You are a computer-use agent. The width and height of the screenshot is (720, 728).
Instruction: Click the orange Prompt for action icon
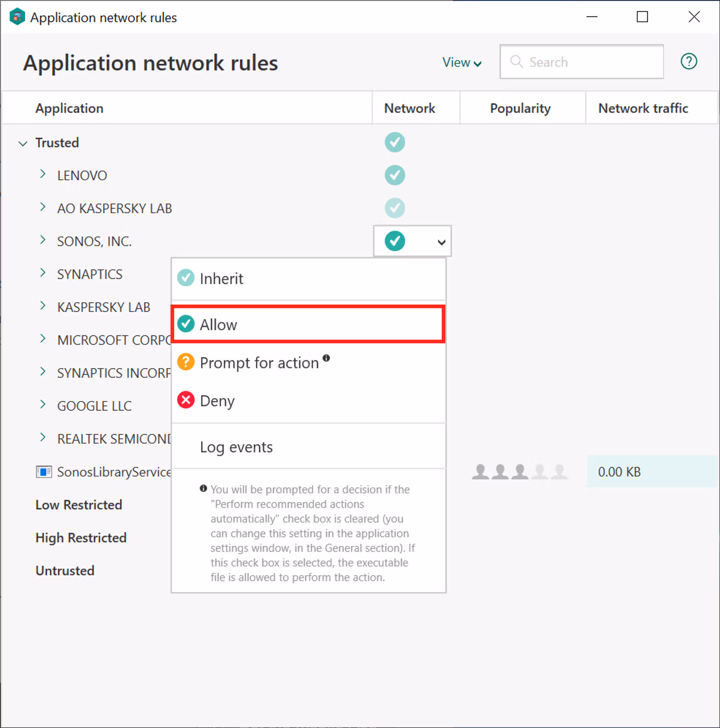coord(186,362)
